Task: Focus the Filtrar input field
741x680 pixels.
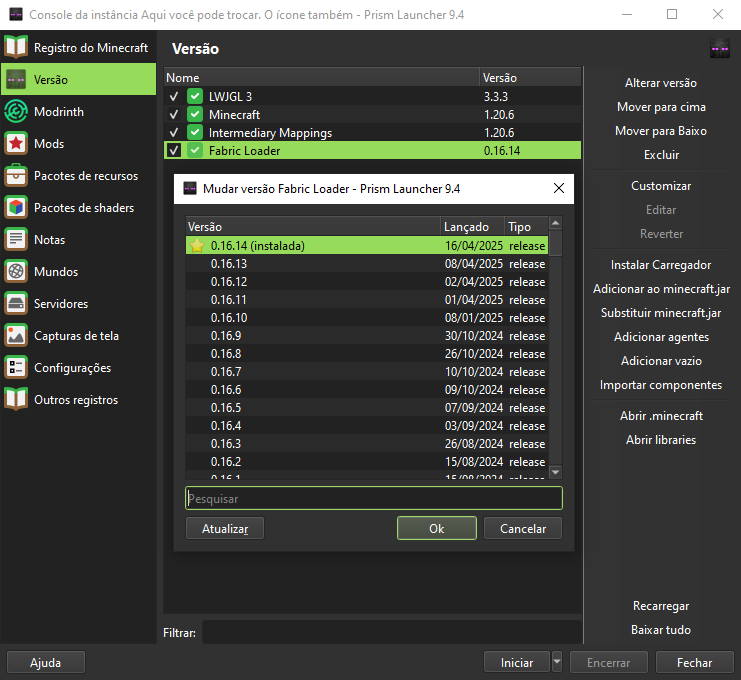Action: tap(392, 632)
